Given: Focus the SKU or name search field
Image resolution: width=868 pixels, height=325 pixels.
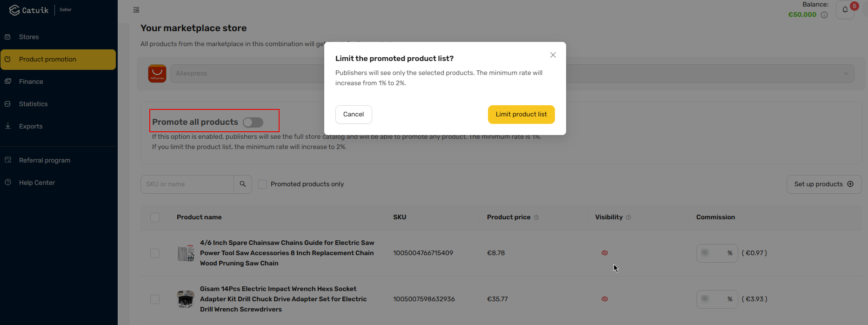Looking at the screenshot, I should [x=187, y=184].
